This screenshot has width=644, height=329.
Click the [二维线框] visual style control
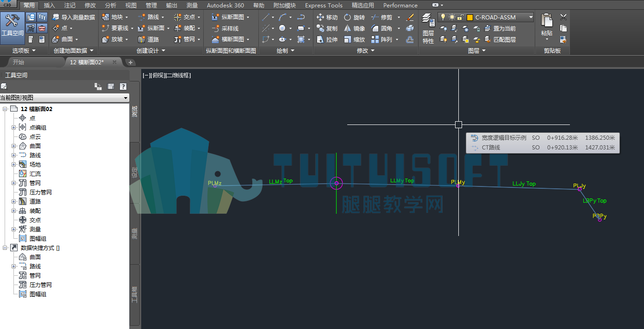click(178, 75)
